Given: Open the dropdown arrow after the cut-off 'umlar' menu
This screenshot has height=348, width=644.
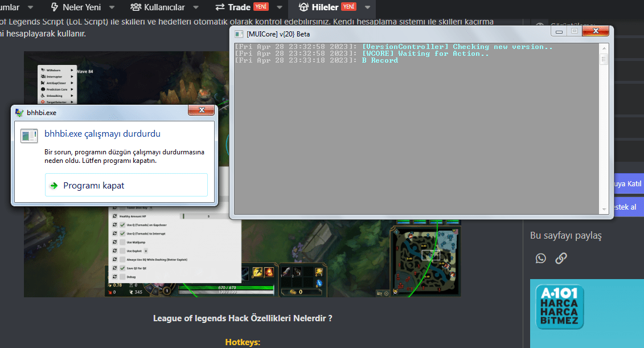Looking at the screenshot, I should [30, 7].
